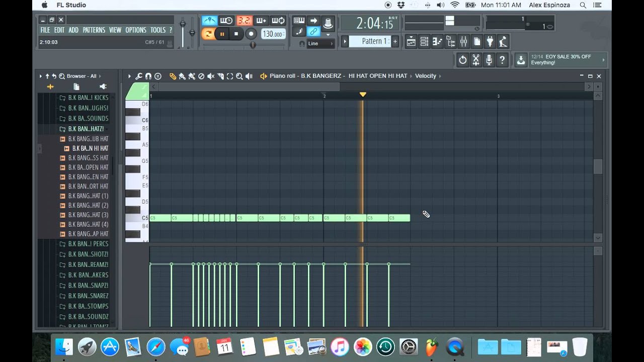Screen dimensions: 644x362
Task: Expand the B.K BAN..SNAREZ folder
Action: coord(84,296)
